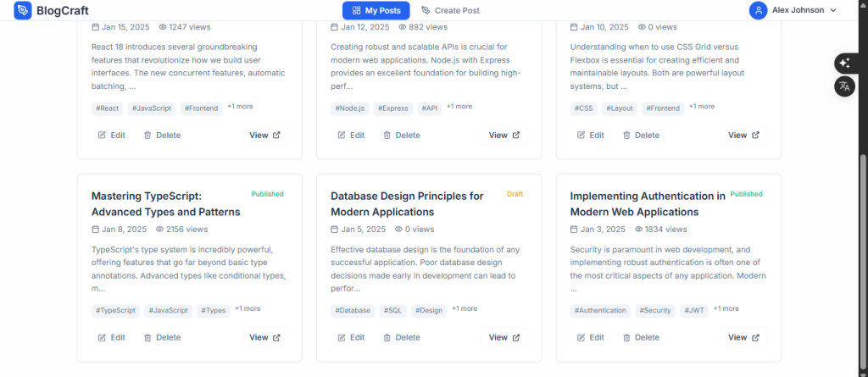
Task: View the Database Design Principles post
Action: tap(504, 337)
